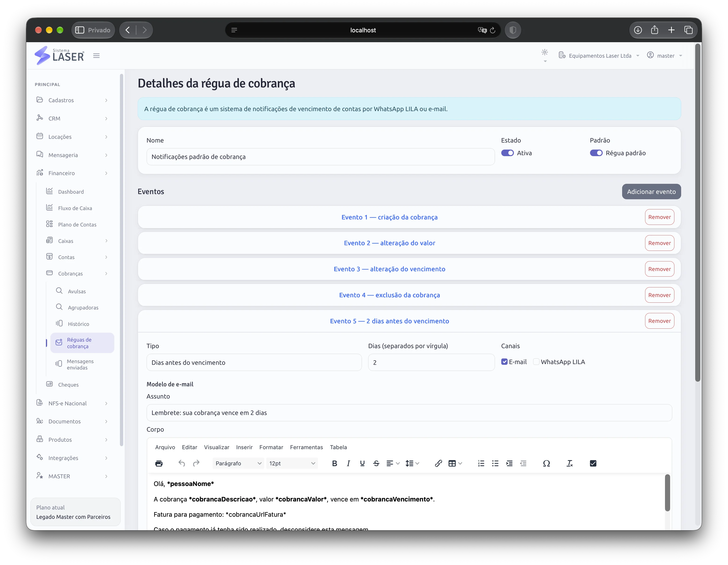
Task: Toggle the Ativa state switch
Action: coord(507,153)
